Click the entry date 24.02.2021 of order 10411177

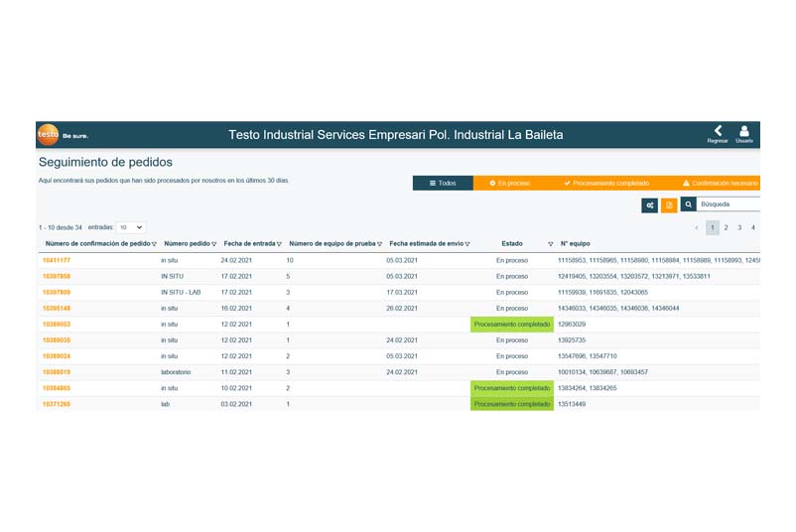coord(236,260)
